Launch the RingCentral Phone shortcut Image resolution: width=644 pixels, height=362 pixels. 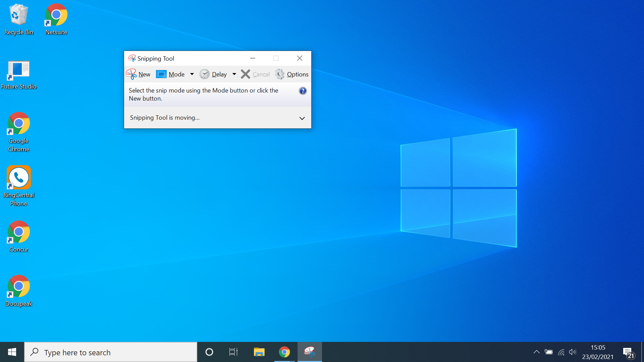pos(18,178)
